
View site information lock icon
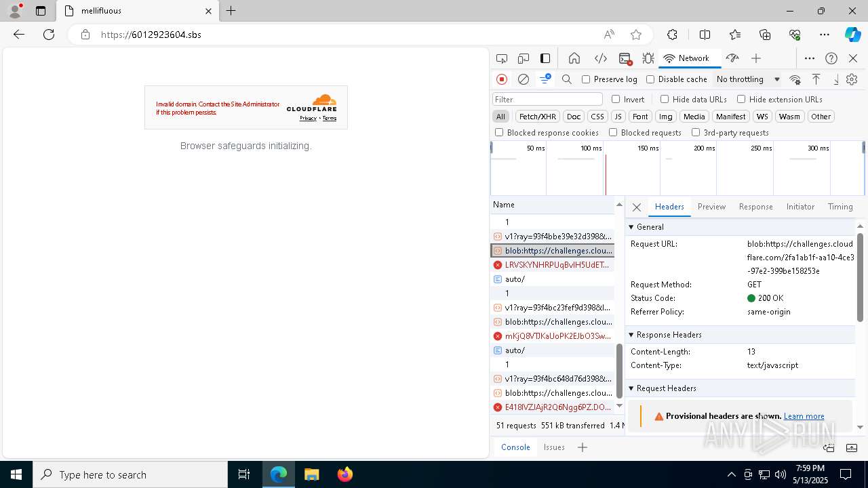pos(85,35)
